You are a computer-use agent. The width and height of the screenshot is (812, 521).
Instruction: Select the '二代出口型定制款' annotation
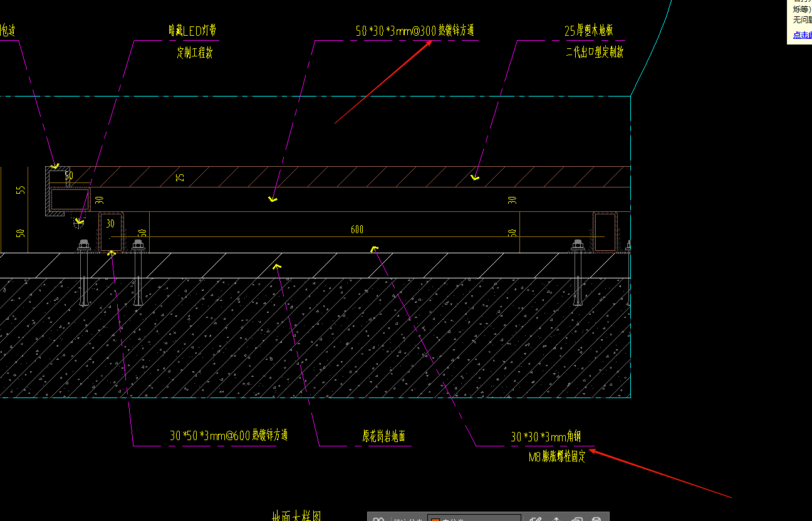point(594,53)
